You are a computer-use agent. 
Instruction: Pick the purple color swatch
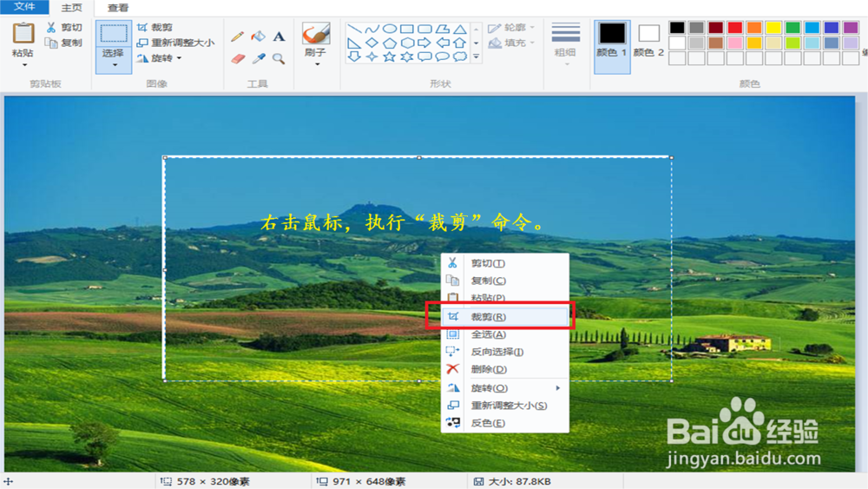851,28
